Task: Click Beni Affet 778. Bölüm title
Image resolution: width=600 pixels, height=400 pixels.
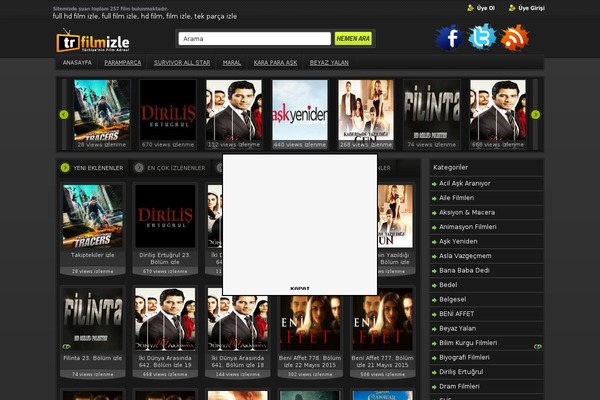Action: (x=310, y=361)
